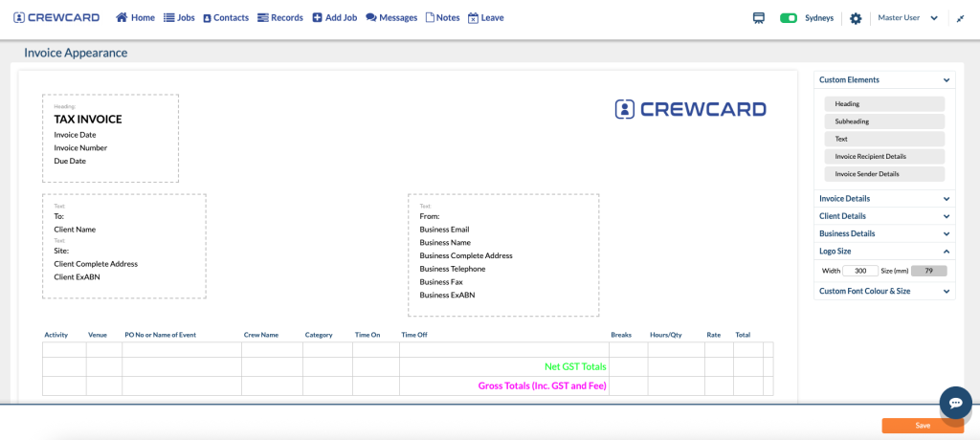Viewport: 980px width, 440px height.
Task: Select the Invoice Recipient Details element
Action: (883, 156)
